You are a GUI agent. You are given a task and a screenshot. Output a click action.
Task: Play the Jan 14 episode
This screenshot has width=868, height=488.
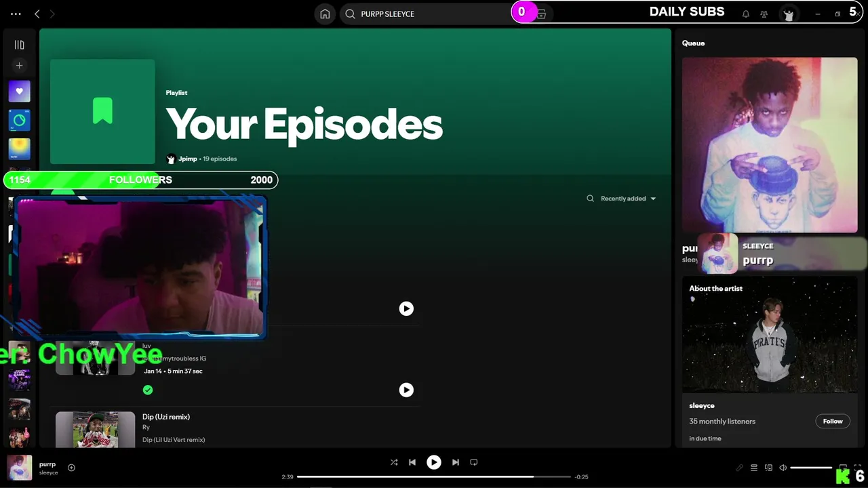coord(406,390)
